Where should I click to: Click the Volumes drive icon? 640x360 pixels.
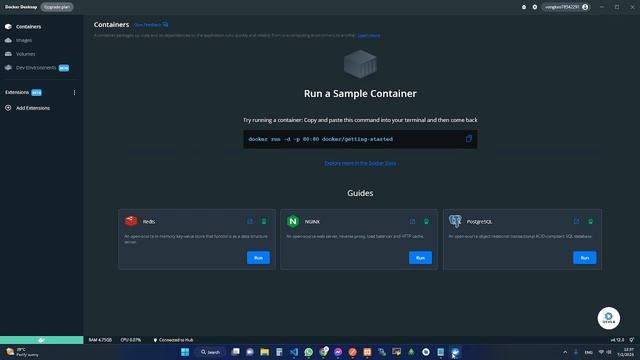(8, 54)
